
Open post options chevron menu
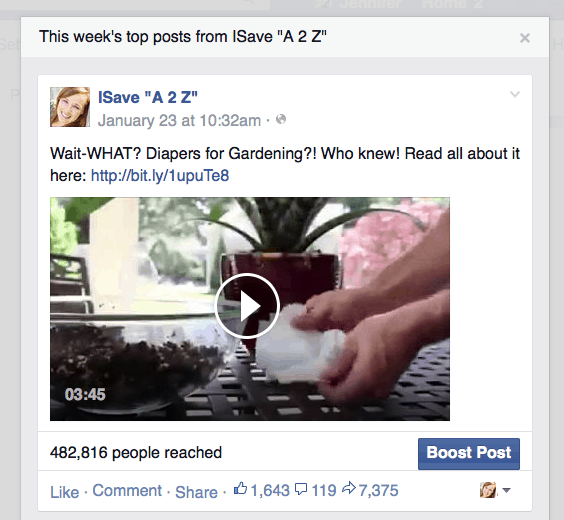pyautogui.click(x=515, y=94)
